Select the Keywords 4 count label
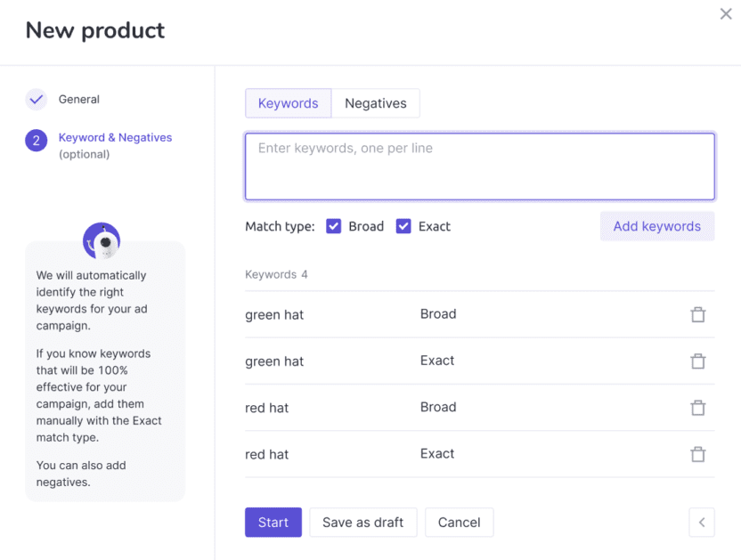This screenshot has height=560, width=741. tap(276, 274)
